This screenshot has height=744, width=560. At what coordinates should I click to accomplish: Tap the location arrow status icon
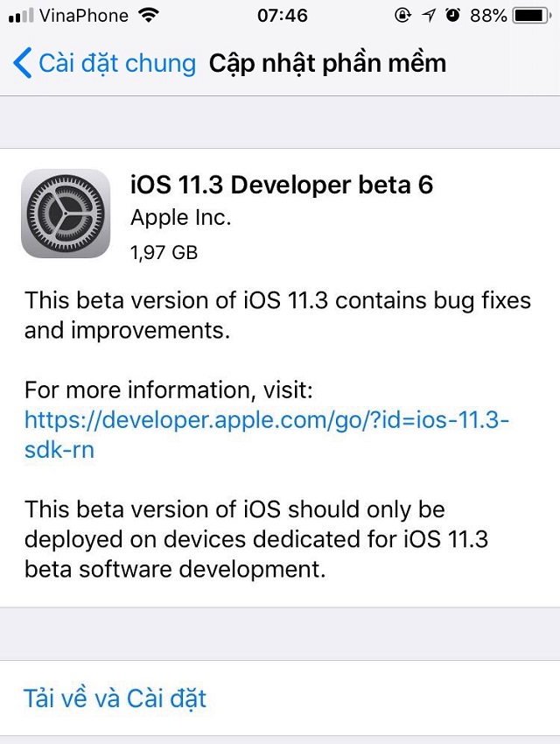[x=429, y=16]
